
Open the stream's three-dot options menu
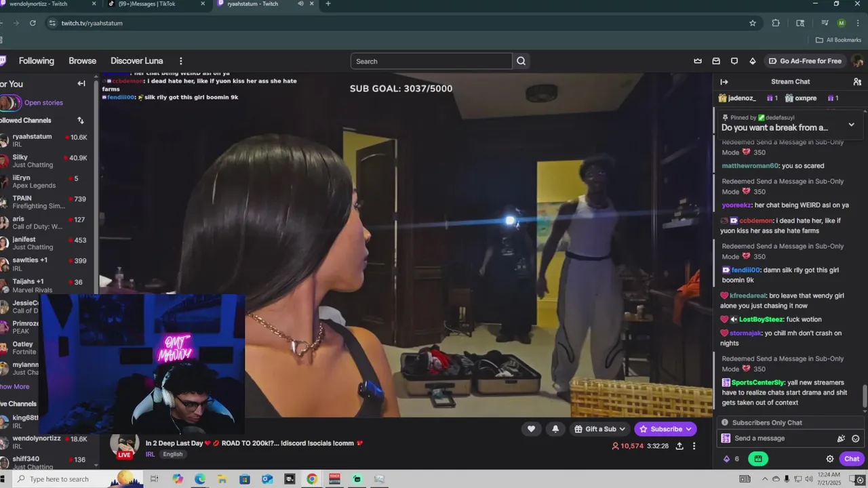694,446
